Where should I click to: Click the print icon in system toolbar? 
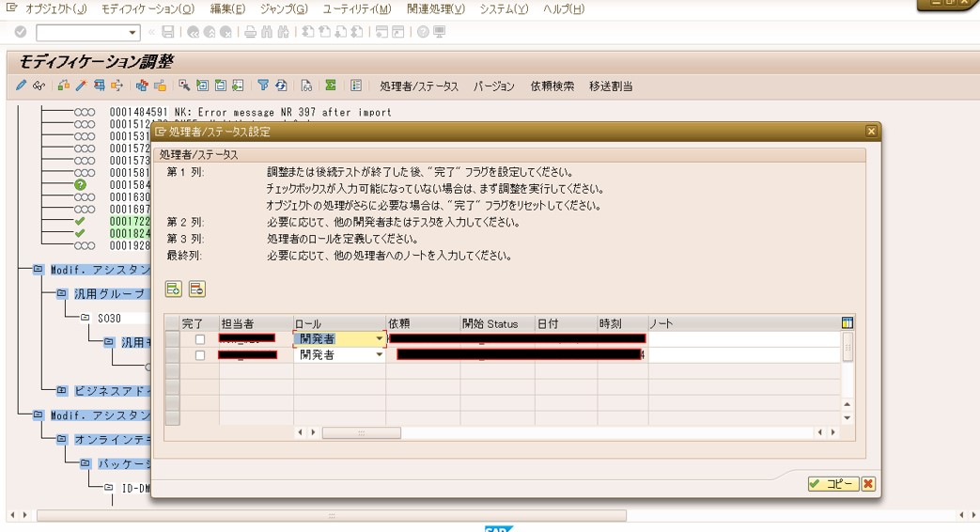coord(250,32)
